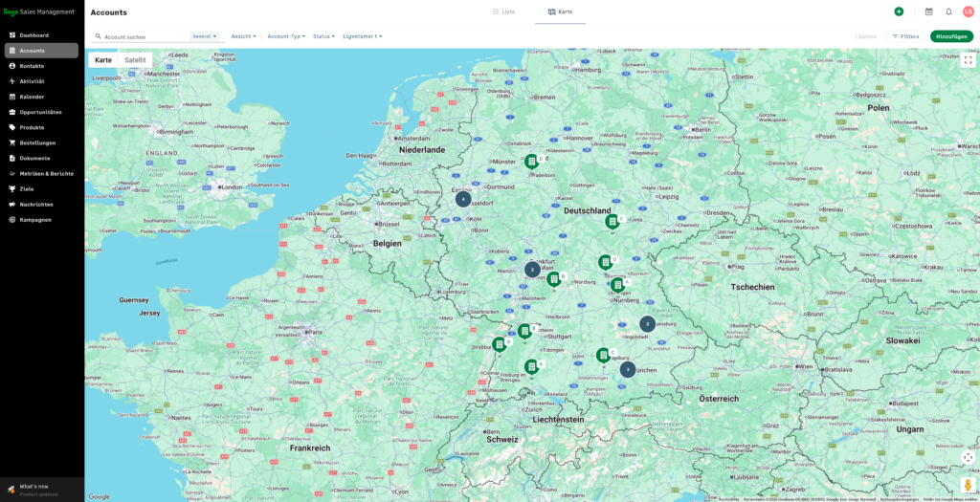Open the calendar icon in top bar

[x=928, y=11]
